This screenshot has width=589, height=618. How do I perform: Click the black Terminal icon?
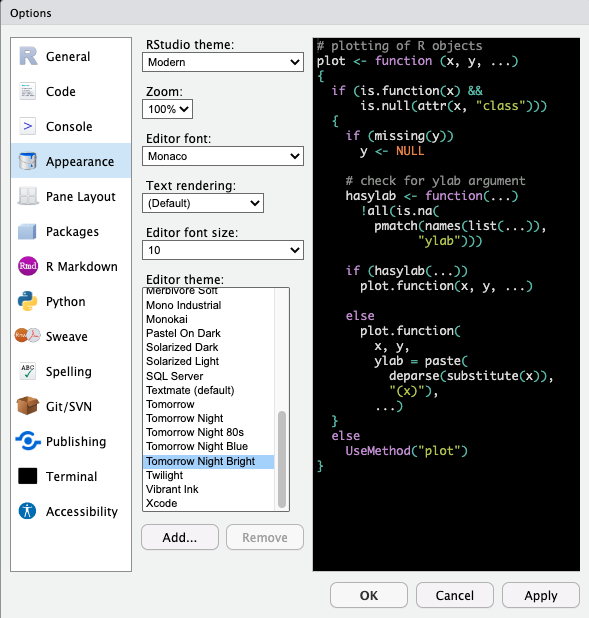(28, 476)
